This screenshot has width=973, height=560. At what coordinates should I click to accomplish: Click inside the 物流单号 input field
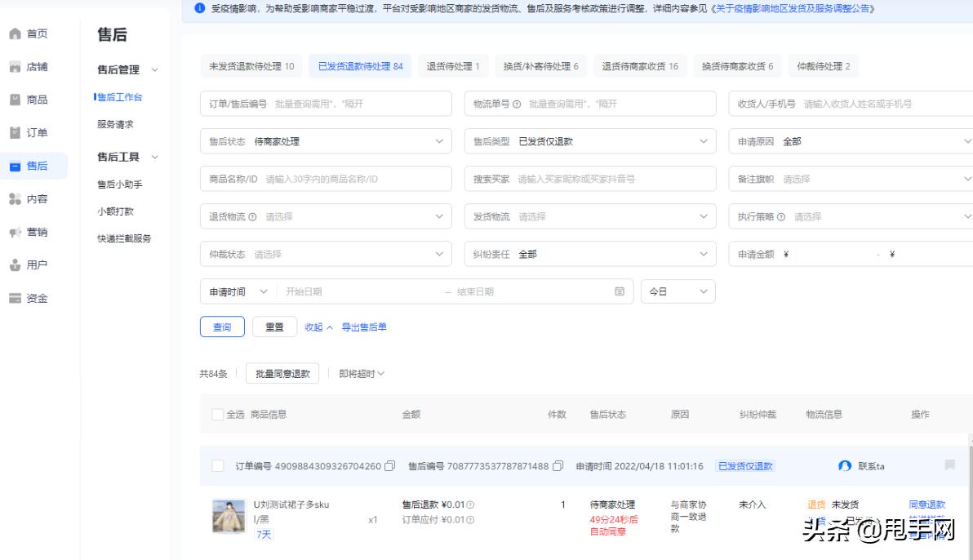pos(590,103)
